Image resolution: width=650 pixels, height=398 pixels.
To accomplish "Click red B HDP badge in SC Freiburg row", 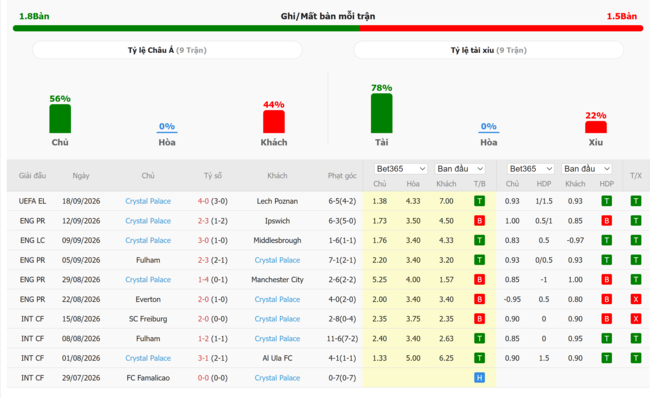I will [606, 319].
